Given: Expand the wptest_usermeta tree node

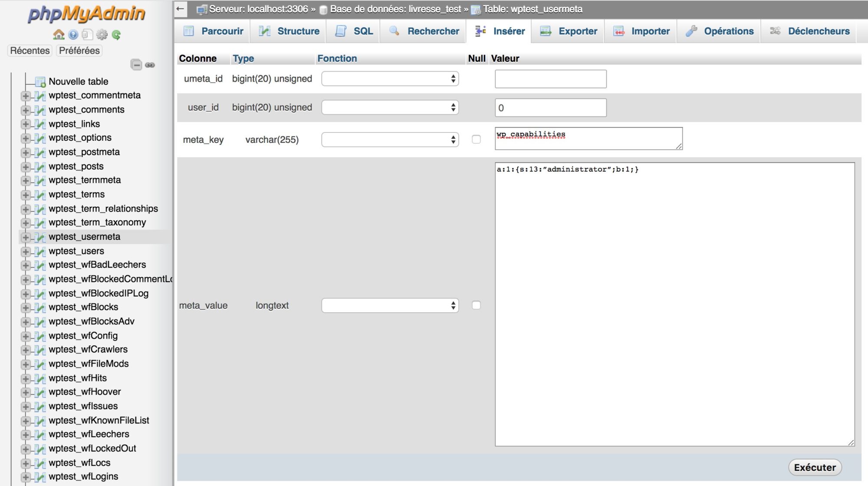Looking at the screenshot, I should tap(26, 237).
